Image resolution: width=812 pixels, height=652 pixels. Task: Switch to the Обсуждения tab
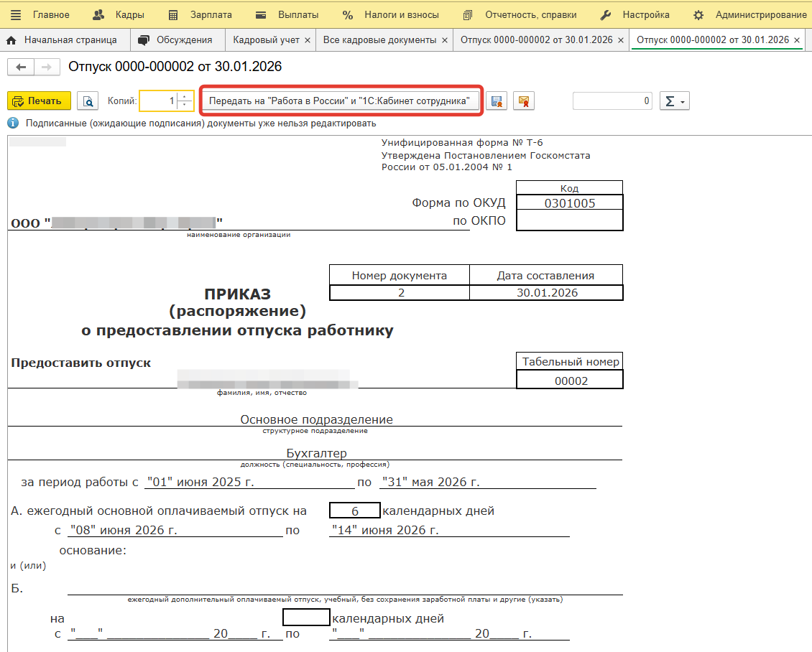[177, 40]
